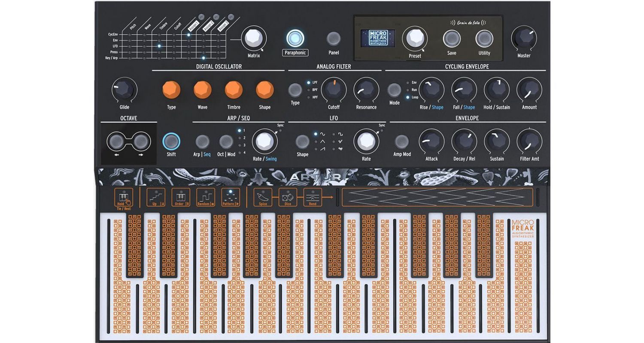
Task: Select the Random arpeggio mode icon
Action: [x=206, y=198]
